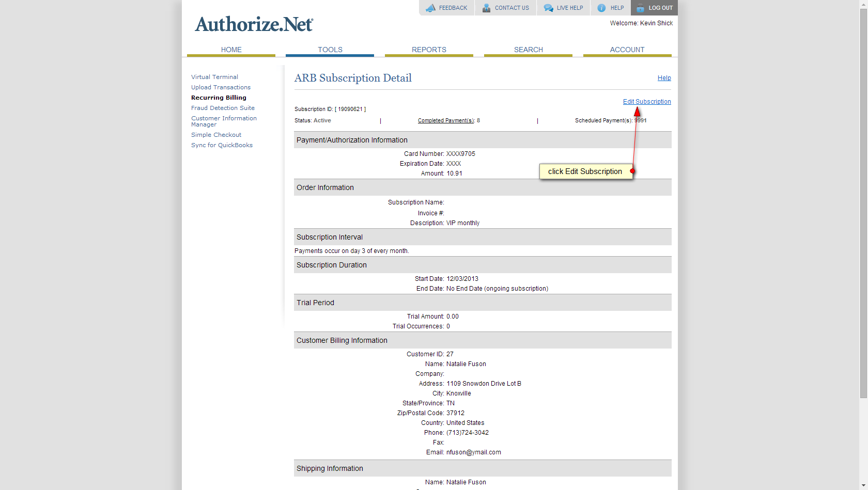
Task: View the Completed Payment(s) link
Action: pyautogui.click(x=446, y=121)
